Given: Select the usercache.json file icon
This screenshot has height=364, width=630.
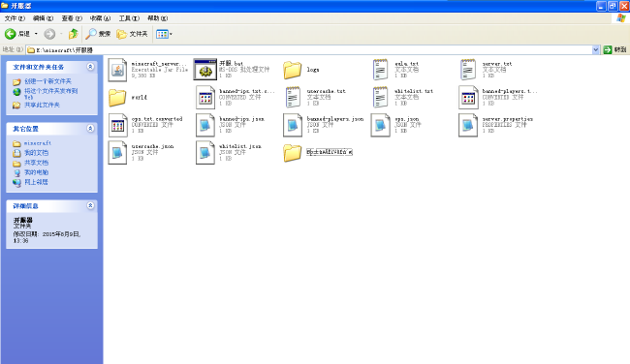Looking at the screenshot, I should coord(117,153).
